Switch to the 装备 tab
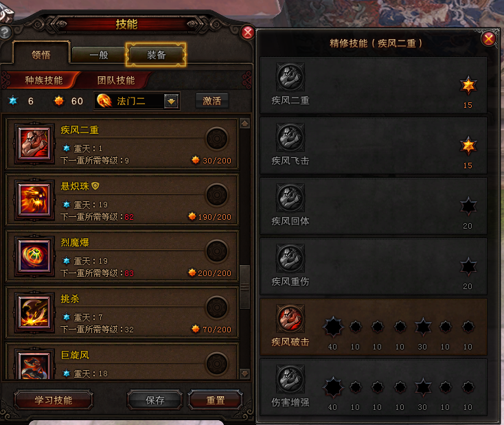Image resolution: width=504 pixels, height=425 pixels. (x=156, y=55)
